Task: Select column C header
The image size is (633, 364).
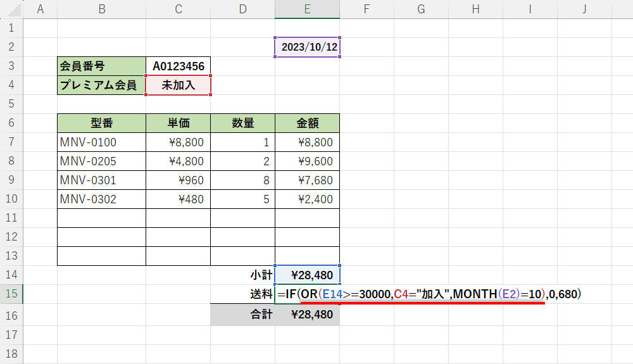Action: 179,9
